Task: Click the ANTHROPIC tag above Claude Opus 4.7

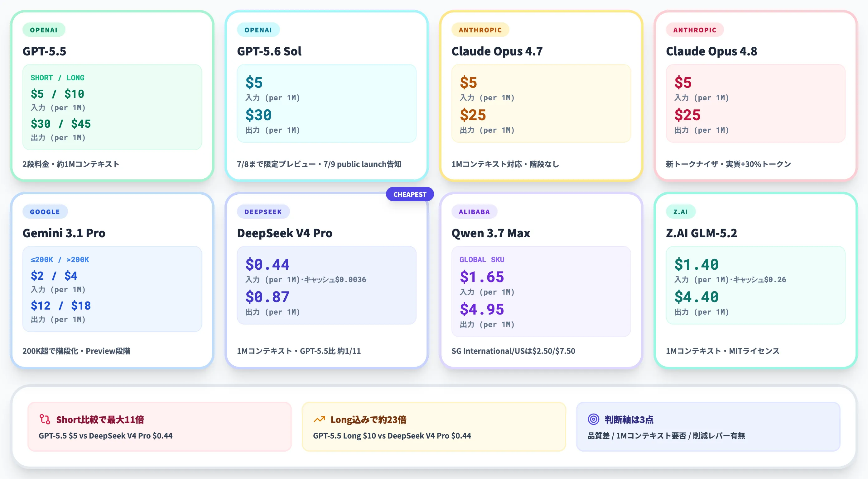Action: point(480,30)
